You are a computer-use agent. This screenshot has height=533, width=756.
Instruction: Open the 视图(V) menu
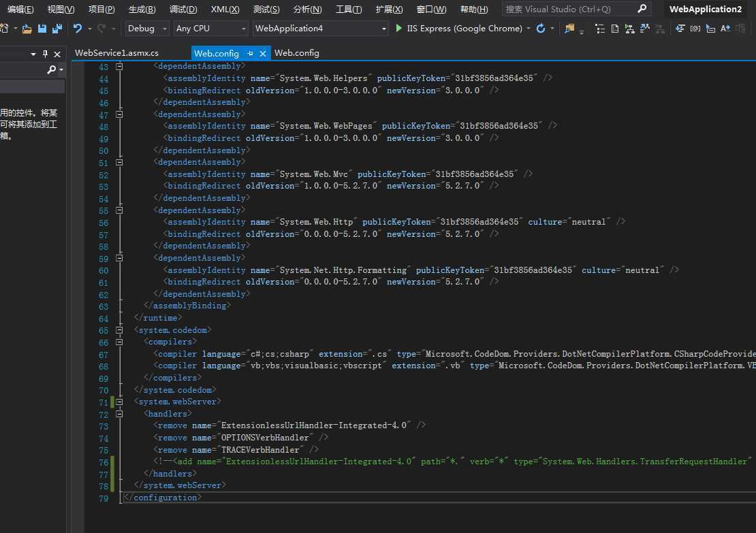[61, 9]
